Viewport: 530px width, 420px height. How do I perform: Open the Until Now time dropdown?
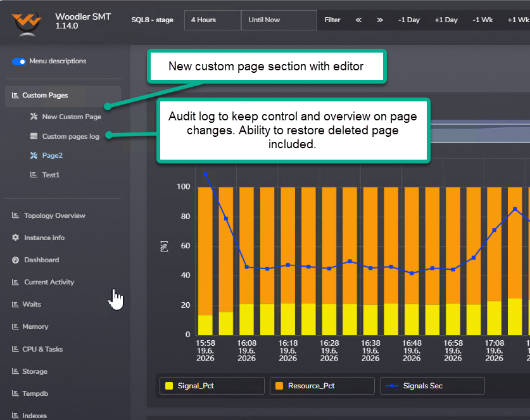[x=279, y=20]
